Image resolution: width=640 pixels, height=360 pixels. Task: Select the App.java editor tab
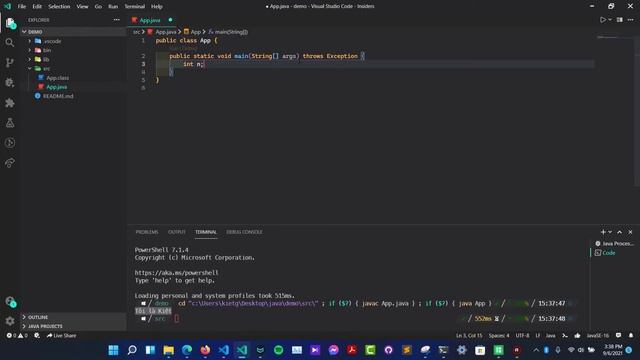(x=150, y=20)
